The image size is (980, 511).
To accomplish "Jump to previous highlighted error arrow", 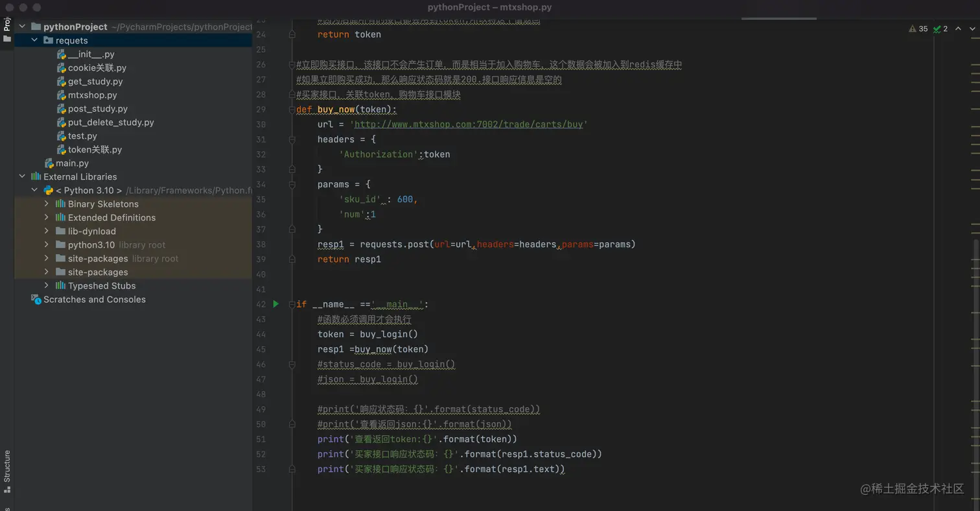I will pyautogui.click(x=959, y=29).
